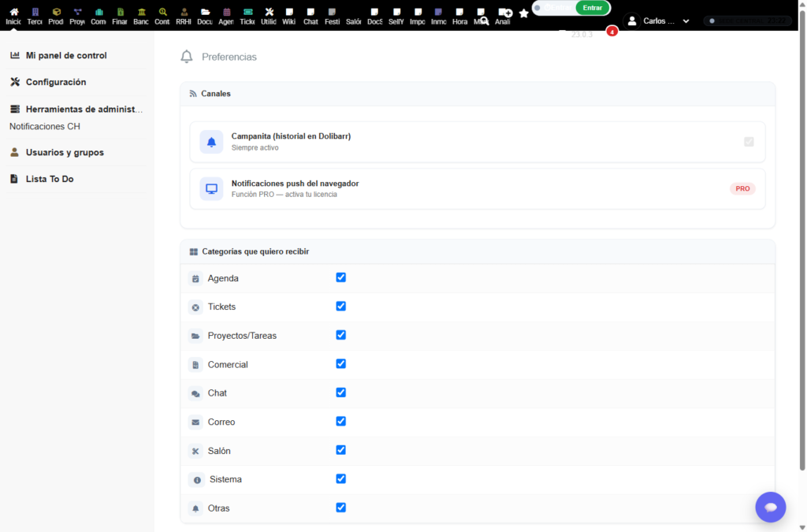This screenshot has height=532, width=807.
Task: Open Configuración in the sidebar
Action: [x=56, y=82]
